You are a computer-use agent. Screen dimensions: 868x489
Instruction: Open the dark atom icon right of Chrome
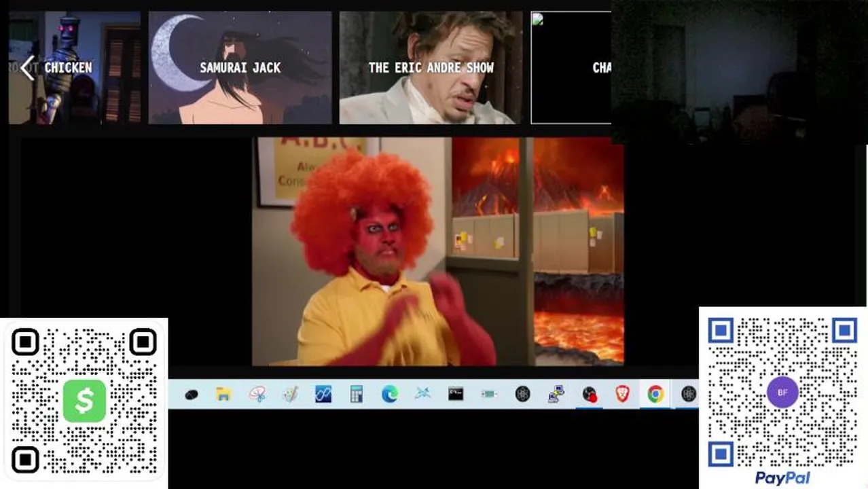coord(689,394)
